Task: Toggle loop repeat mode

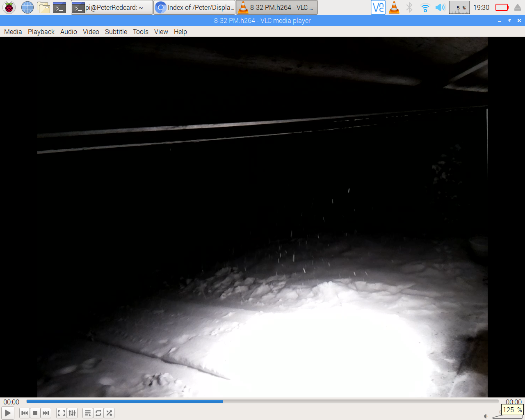Action: [x=98, y=413]
